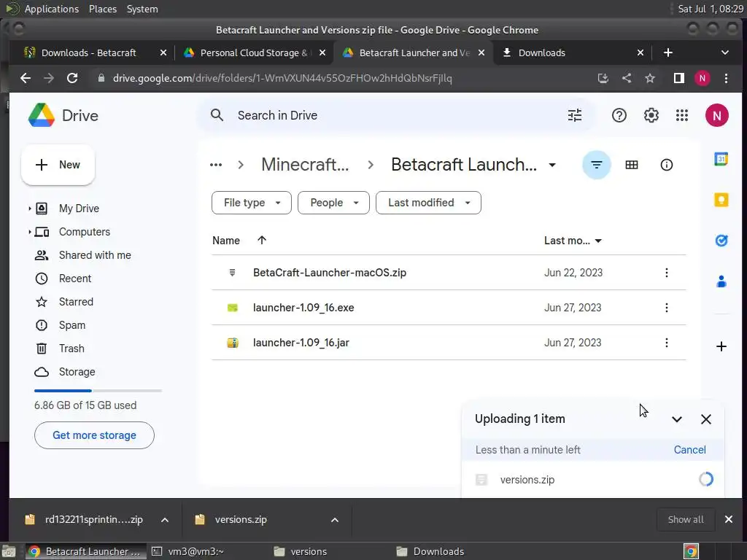This screenshot has height=560, width=747.
Task: Click the New button
Action: (58, 165)
